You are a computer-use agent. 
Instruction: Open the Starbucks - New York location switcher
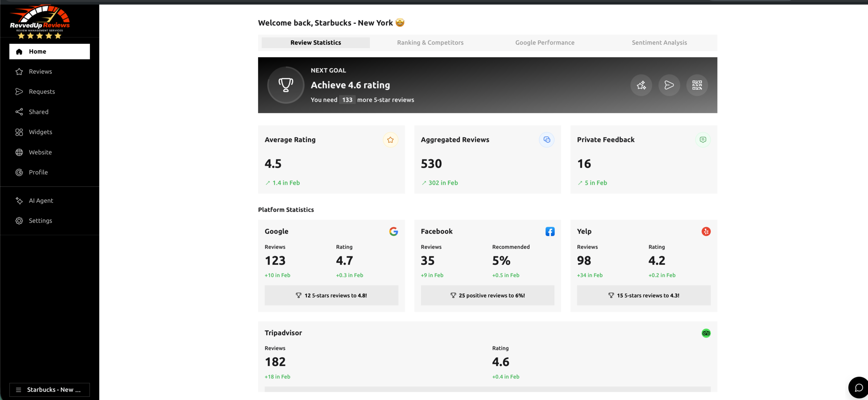pyautogui.click(x=50, y=390)
